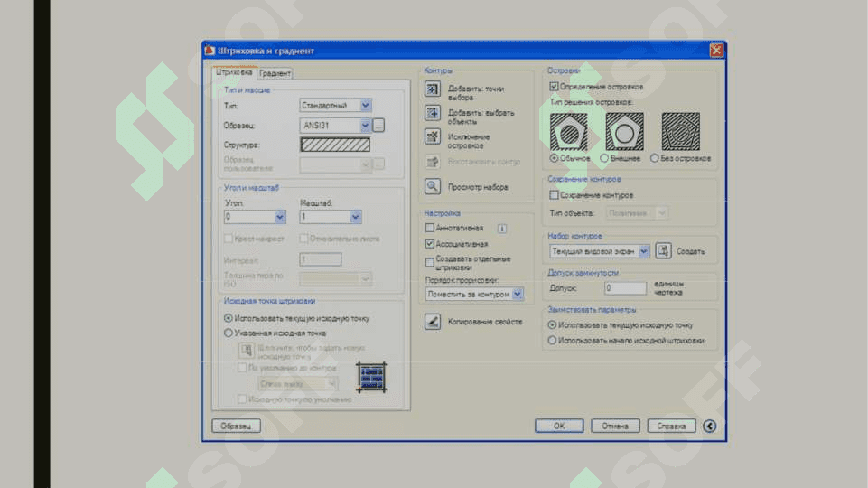868x488 pixels.
Task: Select Внешнее island radio button
Action: click(x=604, y=158)
